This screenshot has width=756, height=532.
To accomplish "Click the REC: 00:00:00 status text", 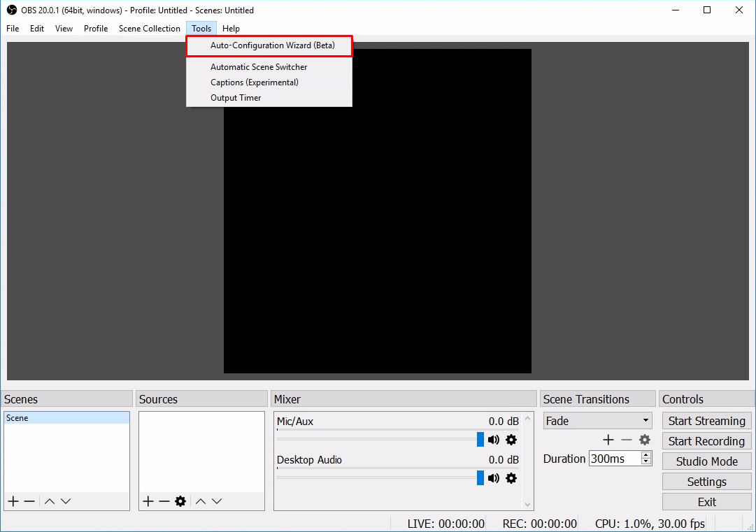I will [x=539, y=524].
